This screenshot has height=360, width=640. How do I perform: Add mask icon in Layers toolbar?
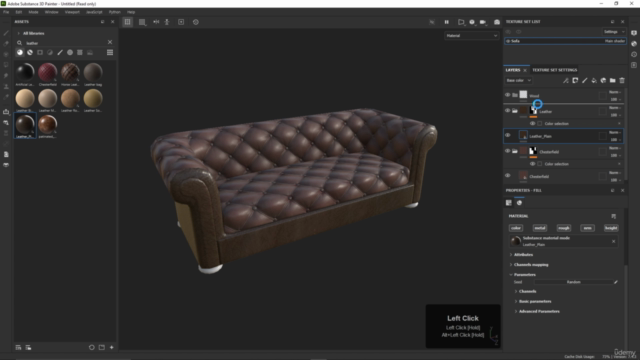click(x=575, y=80)
